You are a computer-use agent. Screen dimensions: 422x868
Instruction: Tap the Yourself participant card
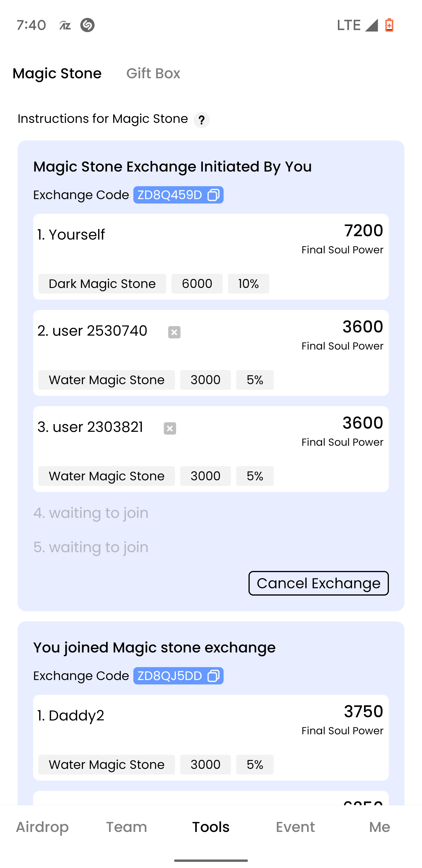[x=211, y=256]
